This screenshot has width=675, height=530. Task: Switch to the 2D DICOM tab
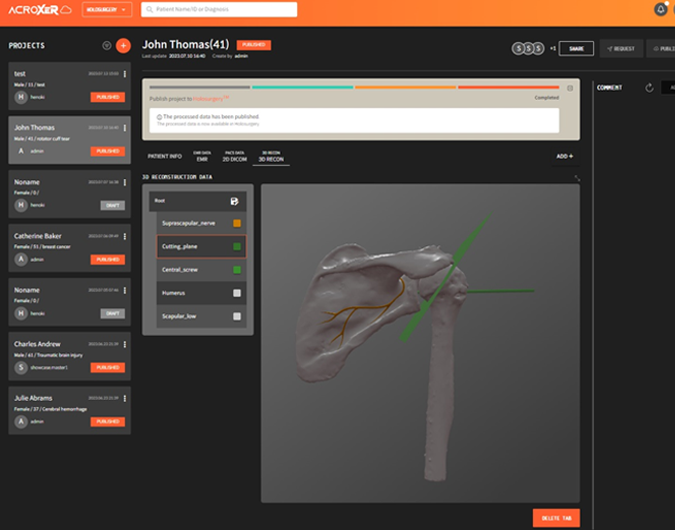(234, 157)
